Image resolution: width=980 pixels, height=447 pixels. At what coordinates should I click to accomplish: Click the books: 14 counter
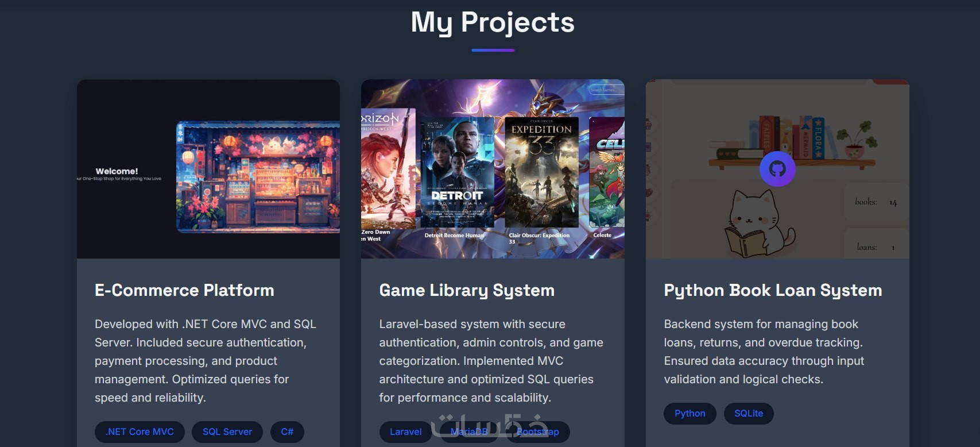pos(876,202)
